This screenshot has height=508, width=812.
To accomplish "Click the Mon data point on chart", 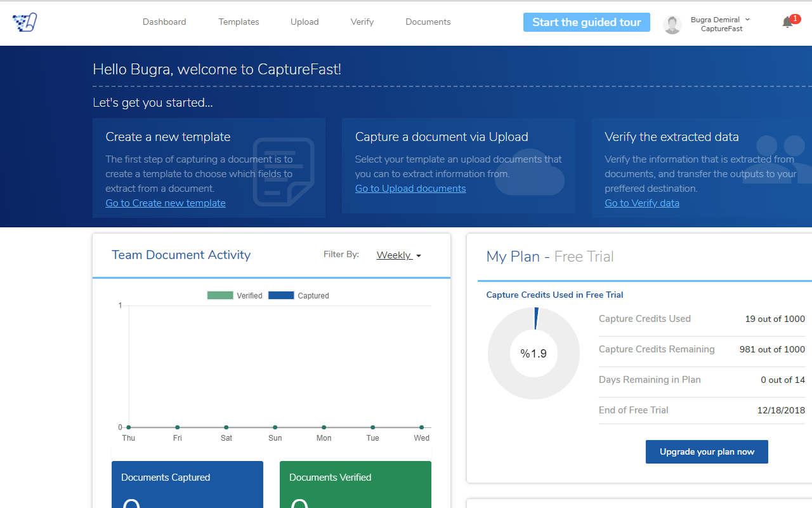I will [x=324, y=427].
